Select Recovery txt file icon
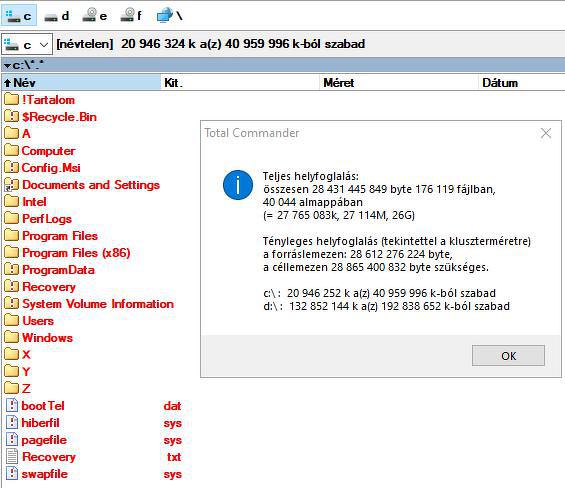This screenshot has height=488, width=565. [12, 456]
